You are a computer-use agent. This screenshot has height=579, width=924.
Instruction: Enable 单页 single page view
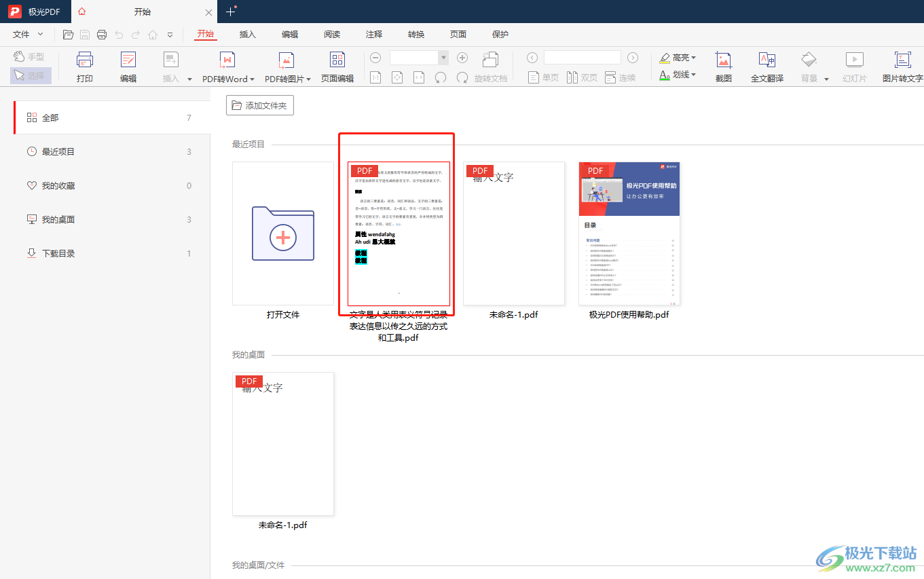coord(543,78)
